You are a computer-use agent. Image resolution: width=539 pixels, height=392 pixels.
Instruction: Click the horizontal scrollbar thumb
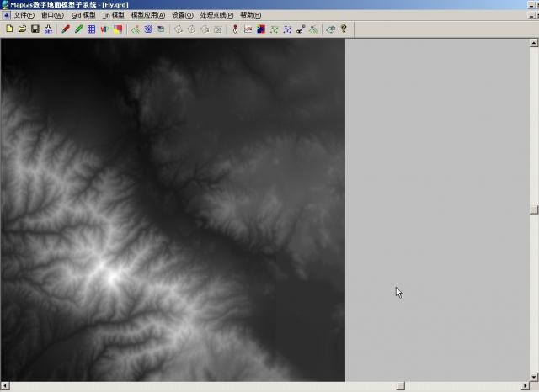click(x=401, y=387)
